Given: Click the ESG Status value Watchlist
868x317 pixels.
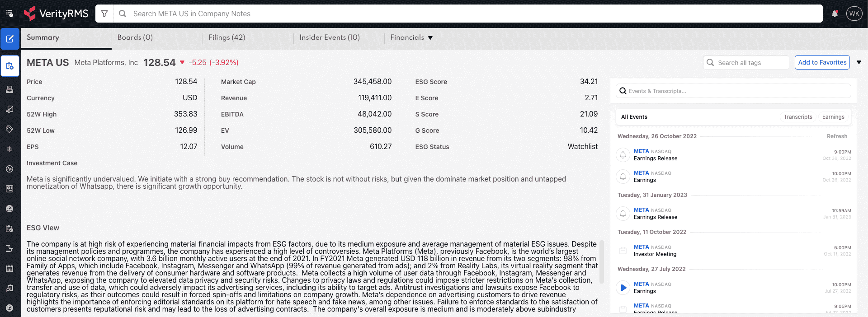Looking at the screenshot, I should coord(583,147).
